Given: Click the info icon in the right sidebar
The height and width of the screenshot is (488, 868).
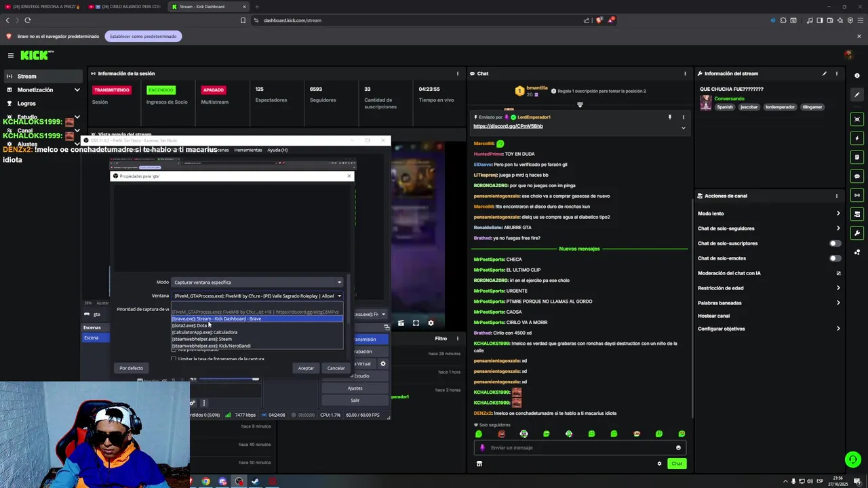Looking at the screenshot, I should [857, 76].
